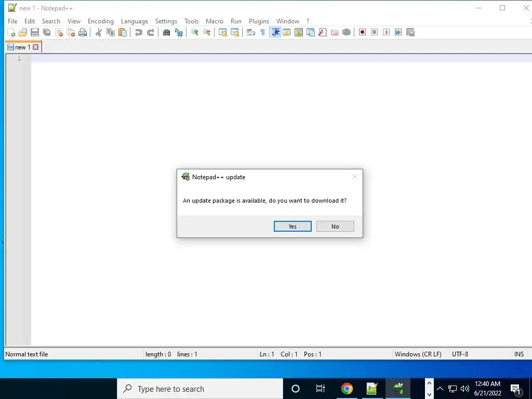Viewport: 532px width, 399px height.
Task: Open the Search menu
Action: click(51, 21)
